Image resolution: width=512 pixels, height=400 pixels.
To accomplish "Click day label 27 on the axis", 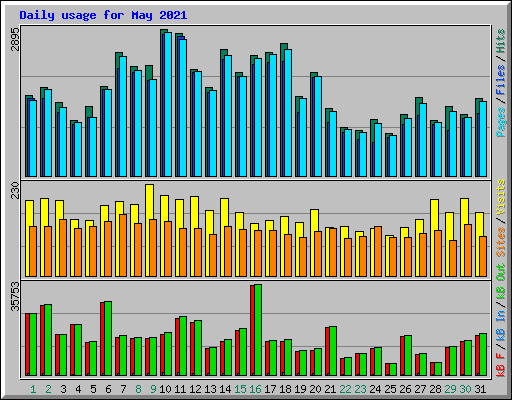I will [x=420, y=389].
